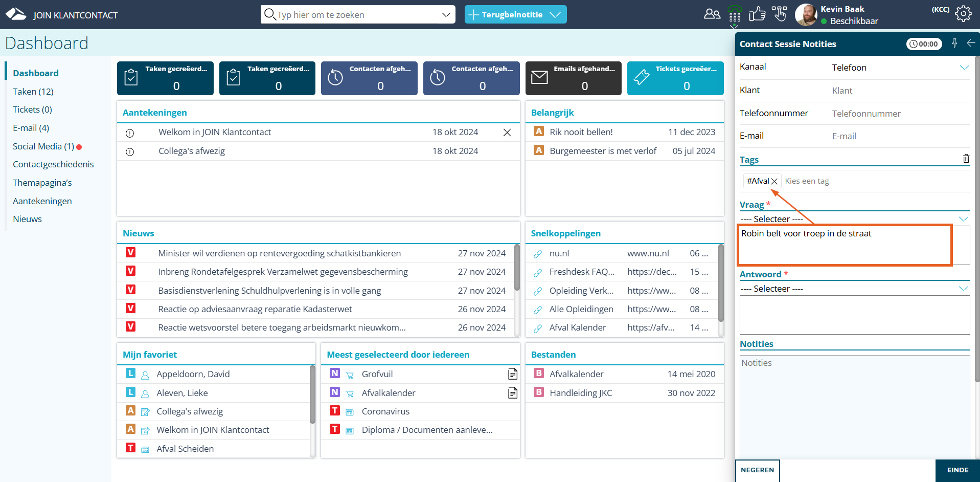Pin the Contact Sessie Notities panel
980x482 pixels.
click(954, 43)
